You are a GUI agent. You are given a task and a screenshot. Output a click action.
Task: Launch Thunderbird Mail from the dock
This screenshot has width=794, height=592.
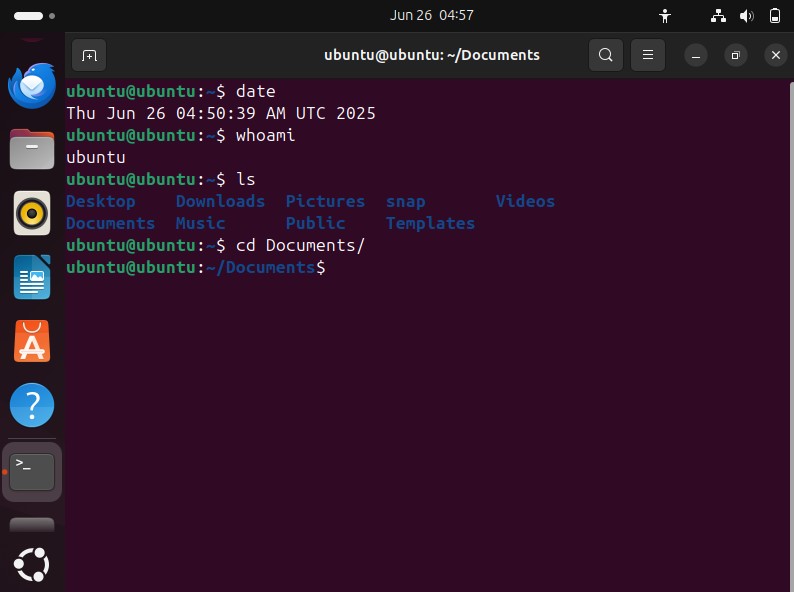(x=32, y=86)
